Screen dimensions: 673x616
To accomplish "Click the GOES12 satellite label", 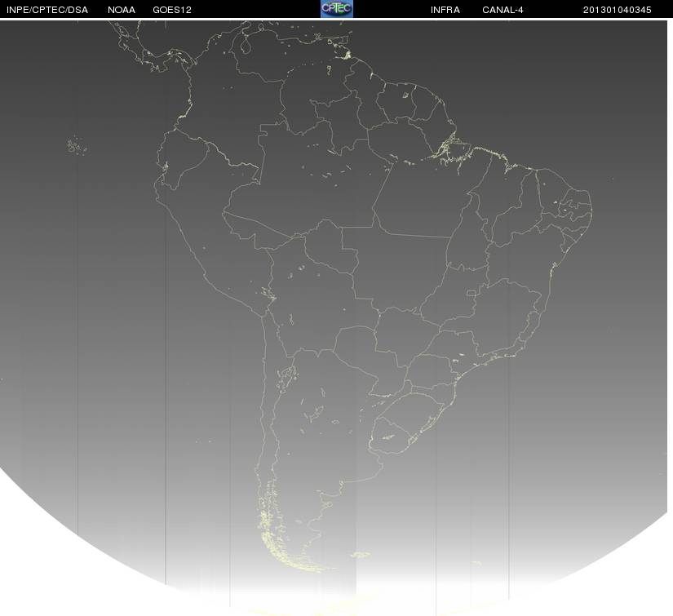I will (x=172, y=10).
